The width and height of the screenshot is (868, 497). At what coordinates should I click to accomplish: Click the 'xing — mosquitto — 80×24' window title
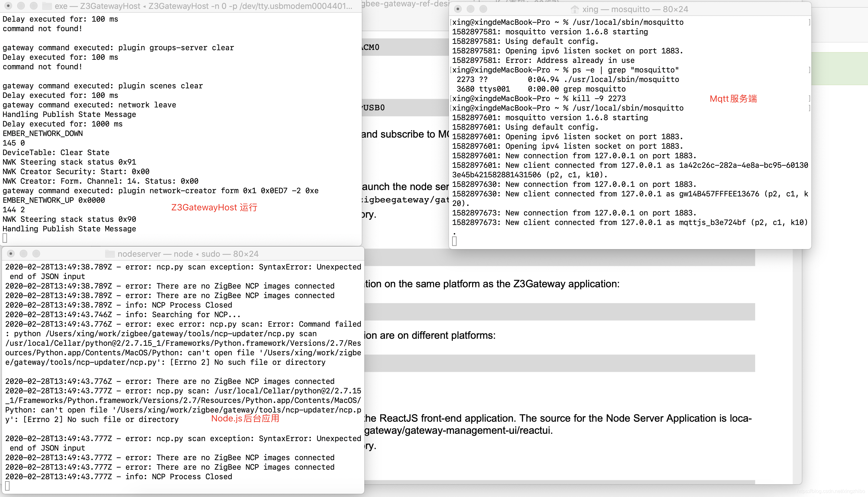tap(635, 9)
